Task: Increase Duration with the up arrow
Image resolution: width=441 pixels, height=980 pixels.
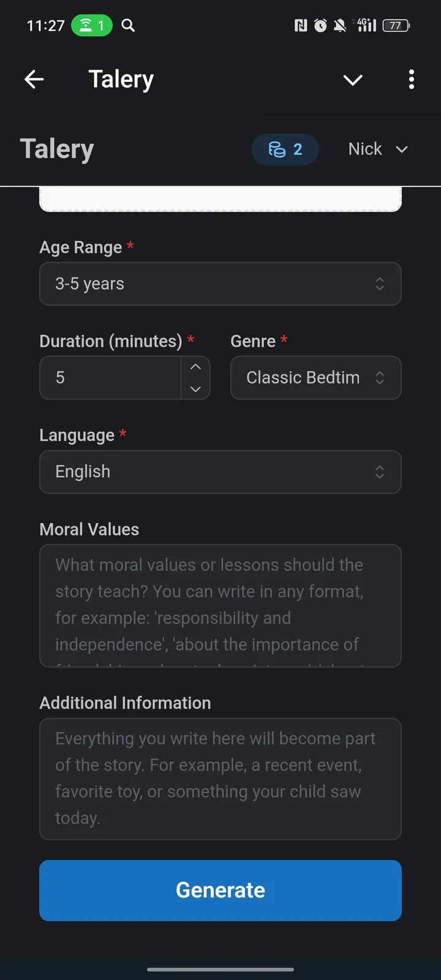Action: pyautogui.click(x=195, y=366)
